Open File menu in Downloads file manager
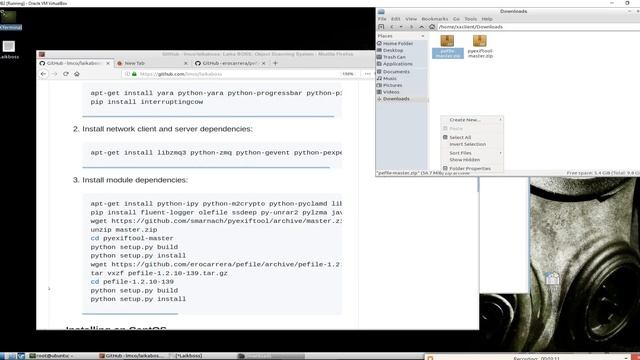 point(382,19)
